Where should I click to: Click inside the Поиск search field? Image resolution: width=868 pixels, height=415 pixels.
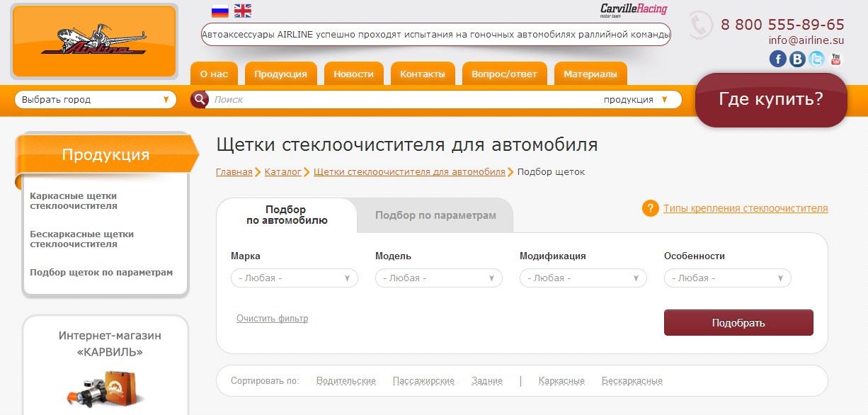[x=404, y=100]
